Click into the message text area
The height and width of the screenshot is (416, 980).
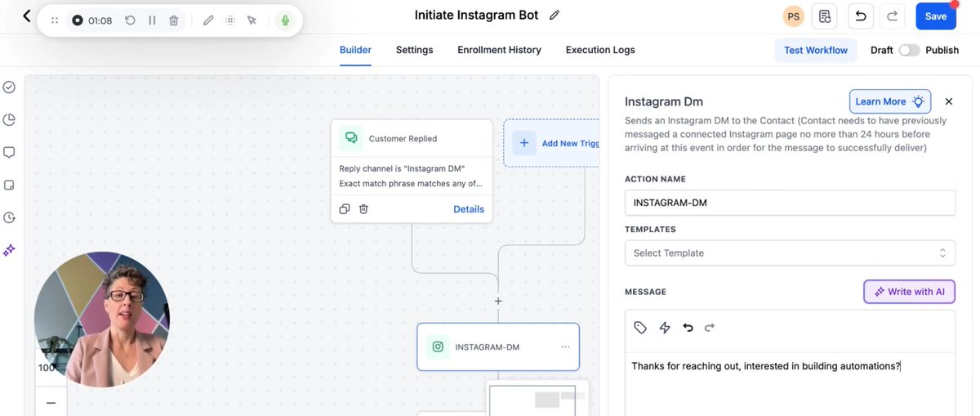pyautogui.click(x=790, y=384)
